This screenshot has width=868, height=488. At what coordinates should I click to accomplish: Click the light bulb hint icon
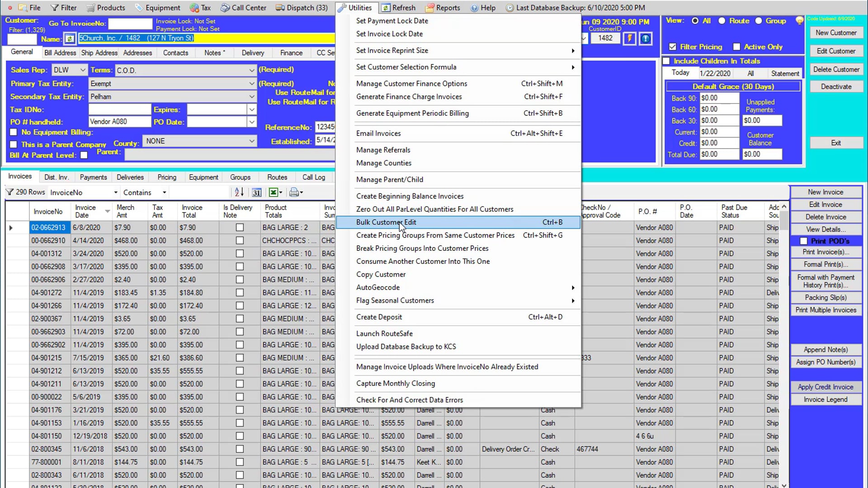pos(799,20)
